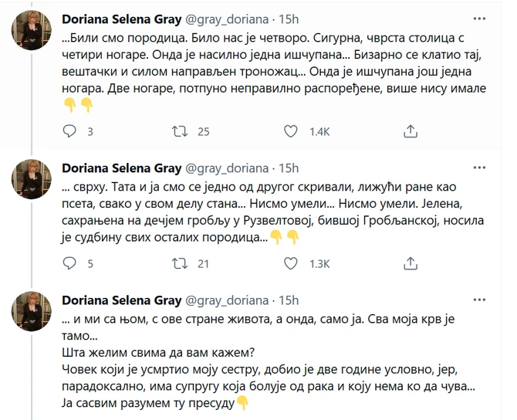Reply to the second tweet with 5 replies

pyautogui.click(x=68, y=263)
